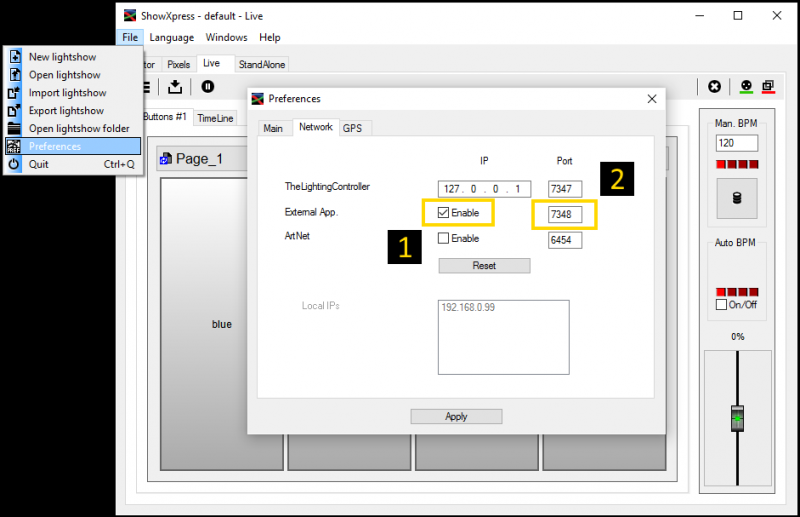Click the Export lightshow icon
Screen dimensions: 800x517
tap(14, 110)
